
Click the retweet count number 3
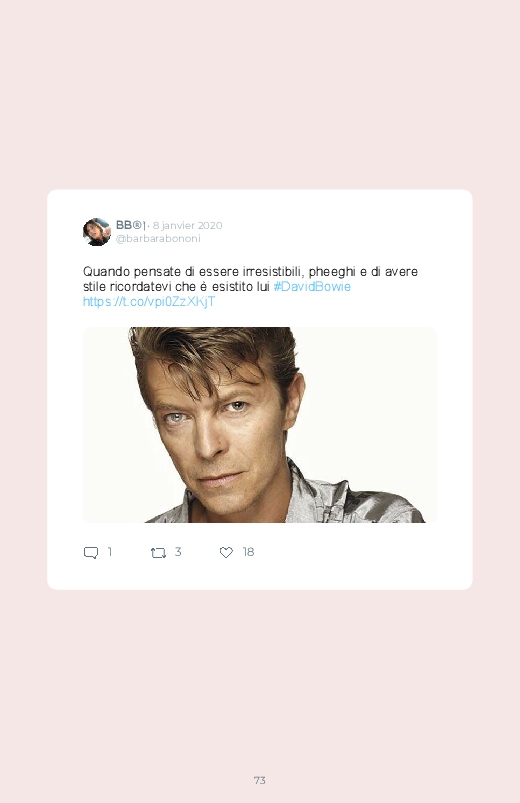tap(178, 552)
